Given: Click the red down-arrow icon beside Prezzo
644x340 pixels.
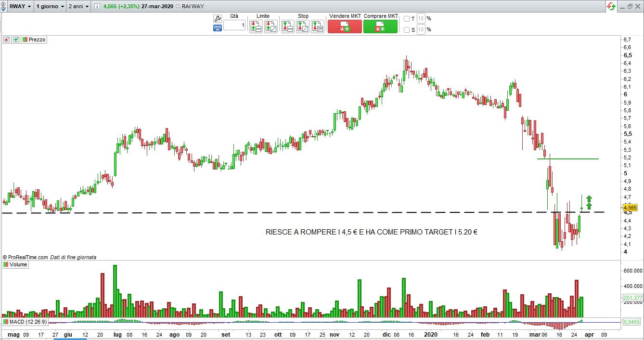Looking at the screenshot, I should point(7,39).
